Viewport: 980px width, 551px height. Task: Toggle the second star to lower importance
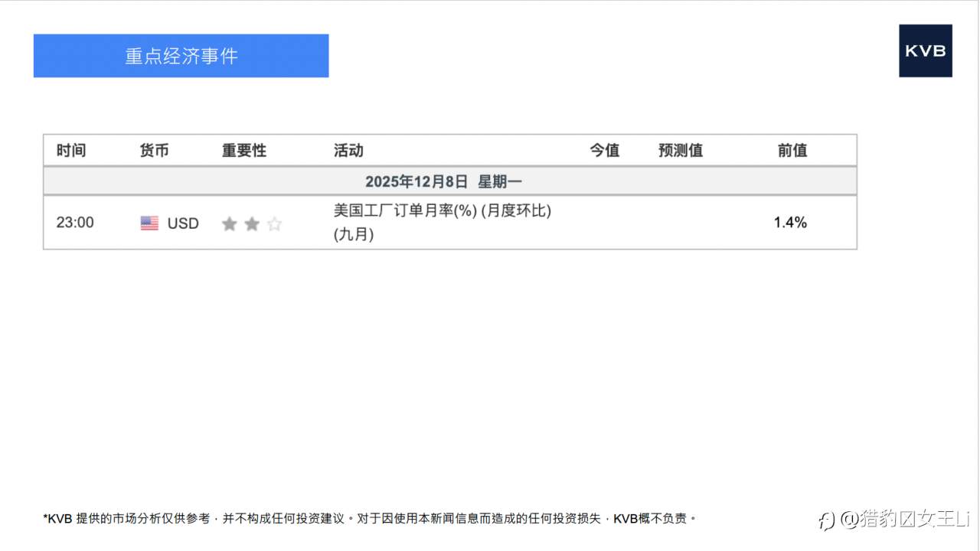[x=251, y=223]
